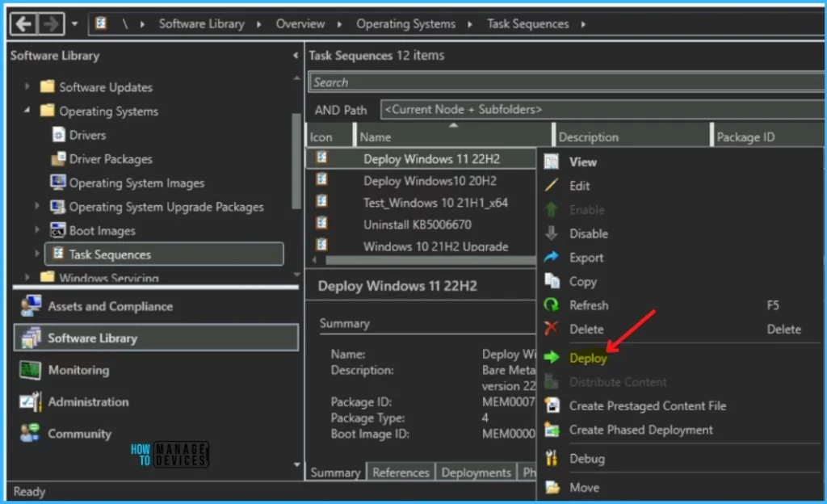Viewport: 827px width, 504px height.
Task: Expand Operating System Upgrade Packages node
Action: click(x=37, y=206)
